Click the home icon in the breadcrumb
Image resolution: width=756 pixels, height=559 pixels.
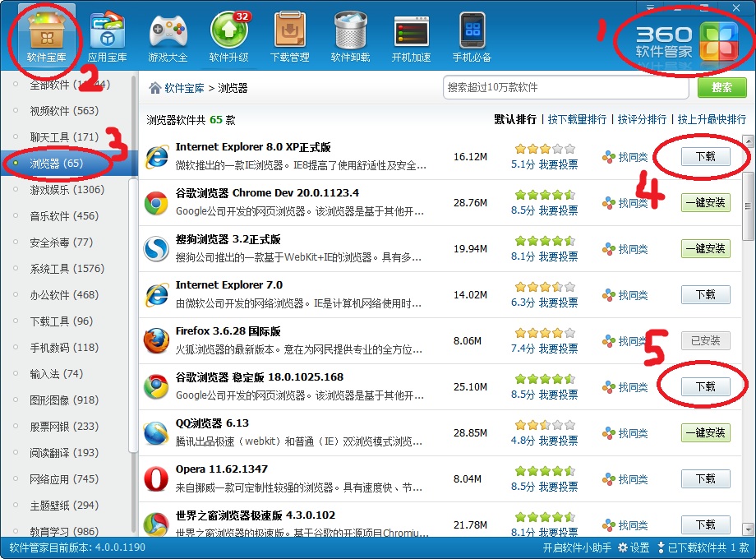[154, 88]
